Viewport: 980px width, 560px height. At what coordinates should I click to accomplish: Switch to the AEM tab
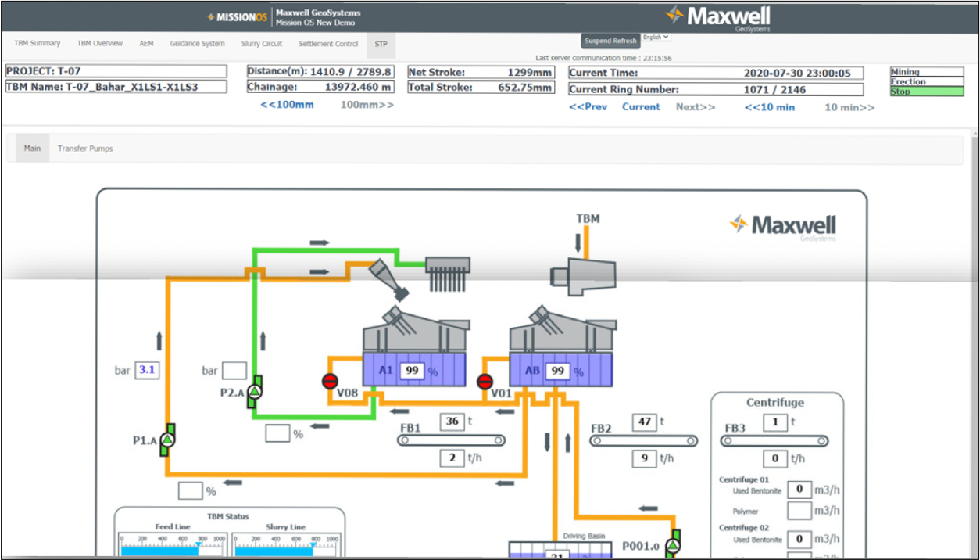[146, 44]
